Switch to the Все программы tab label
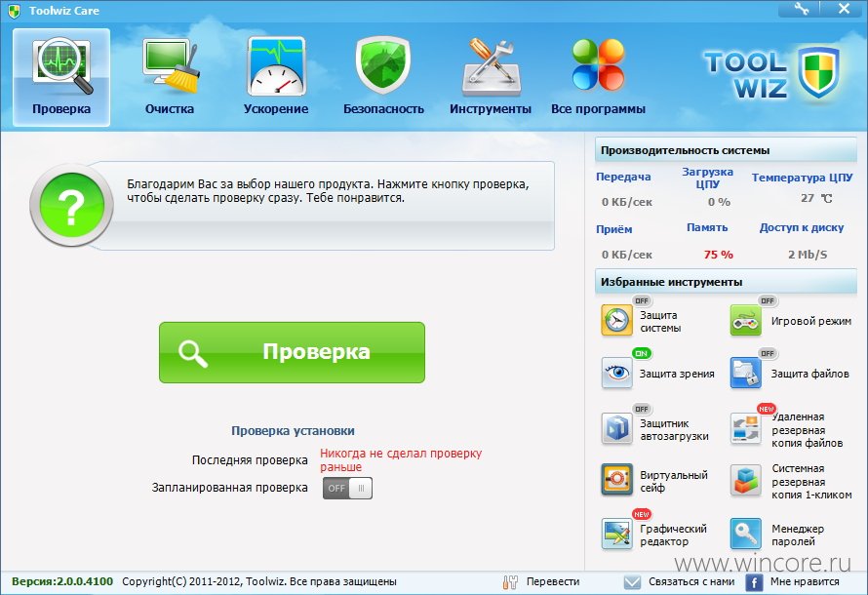The height and width of the screenshot is (595, 868). pos(599,109)
